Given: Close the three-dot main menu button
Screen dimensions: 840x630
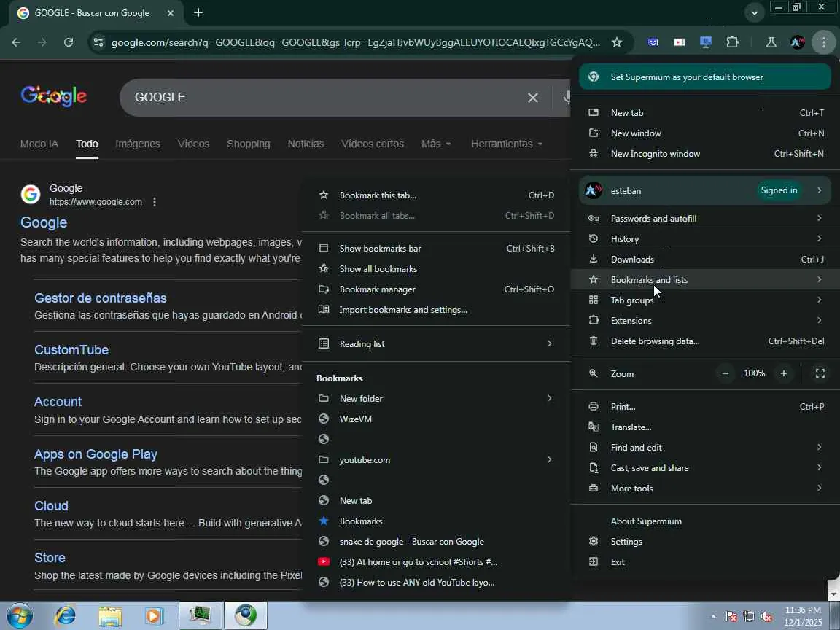Looking at the screenshot, I should pyautogui.click(x=824, y=42).
